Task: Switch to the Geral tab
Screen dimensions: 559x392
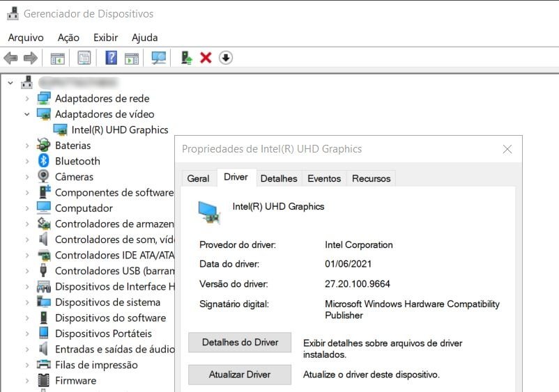Action: point(198,178)
